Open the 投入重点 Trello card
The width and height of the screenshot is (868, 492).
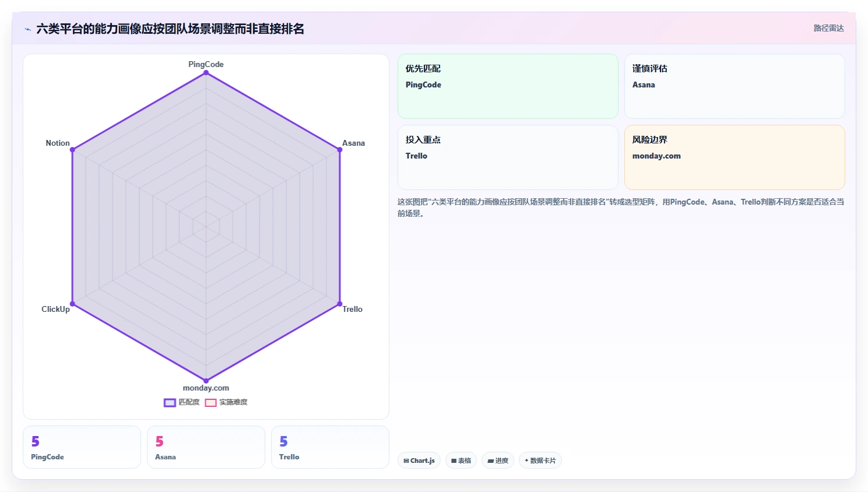(x=508, y=157)
